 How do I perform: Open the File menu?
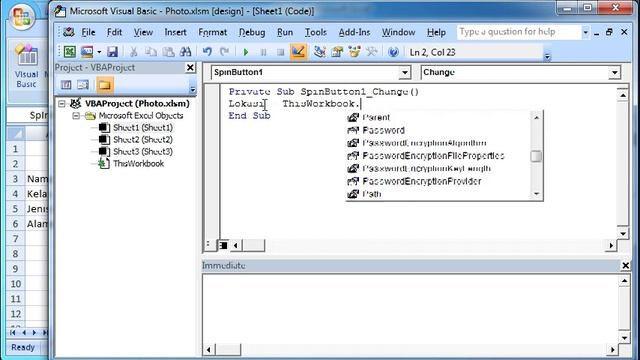tap(88, 32)
